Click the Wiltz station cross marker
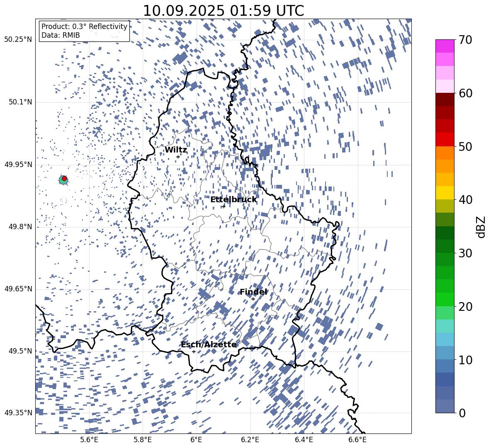491x448 pixels. 178,157
